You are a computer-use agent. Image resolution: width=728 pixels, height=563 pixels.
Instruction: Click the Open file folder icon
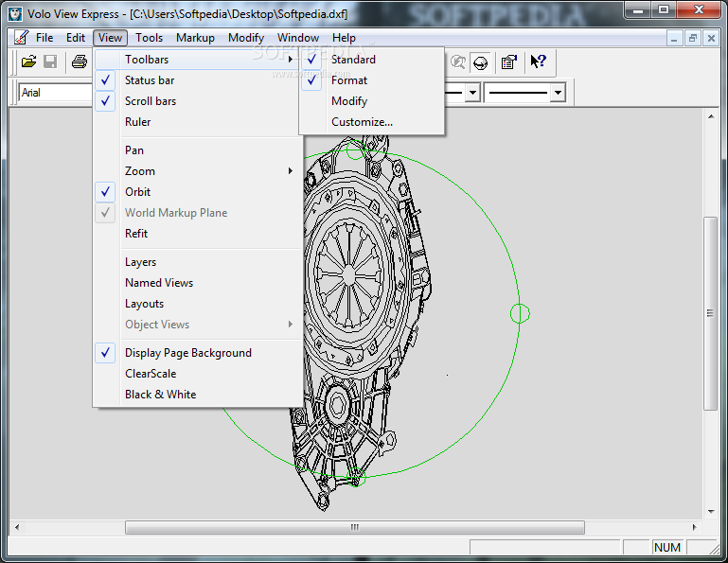[28, 62]
